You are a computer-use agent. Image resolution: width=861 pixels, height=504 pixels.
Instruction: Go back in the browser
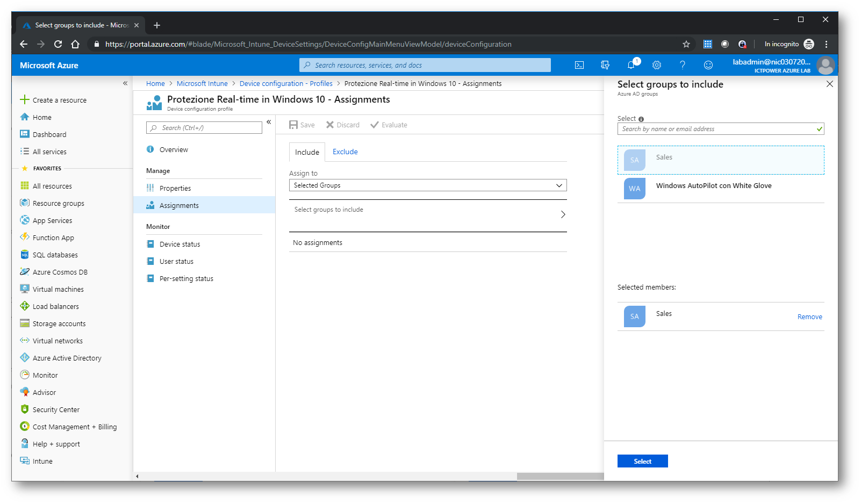tap(23, 44)
